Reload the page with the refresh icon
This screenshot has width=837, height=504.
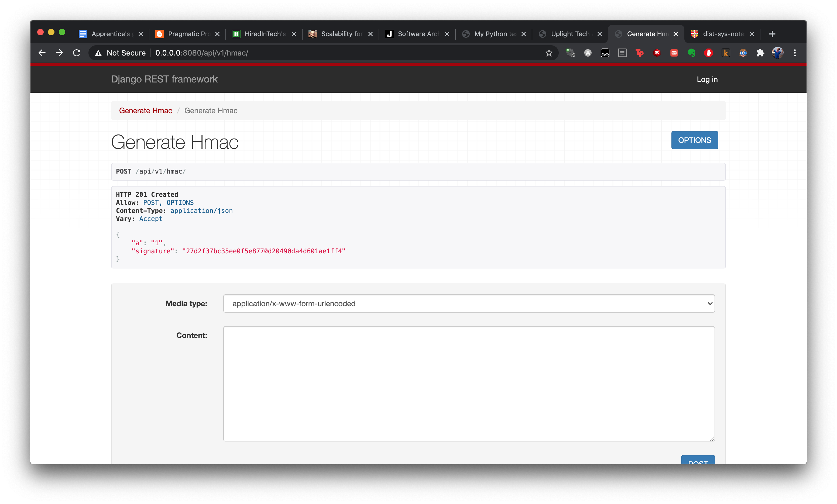77,53
